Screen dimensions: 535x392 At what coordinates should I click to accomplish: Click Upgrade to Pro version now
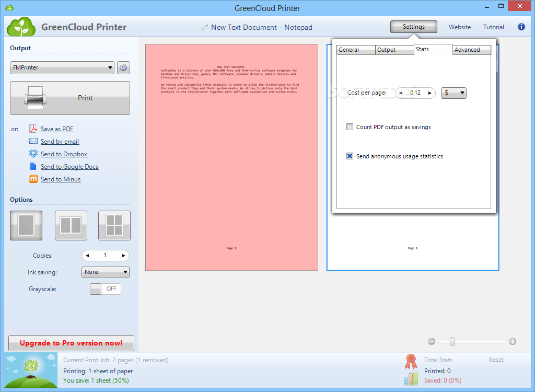point(71,343)
